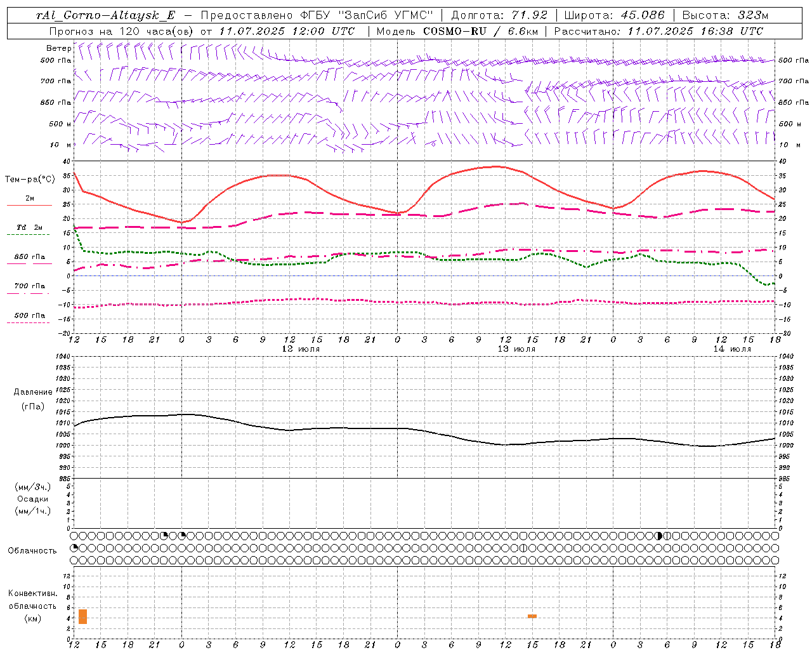
Task: Click the quarter-filled circle starting the middle cloud row
Action: pos(74,548)
